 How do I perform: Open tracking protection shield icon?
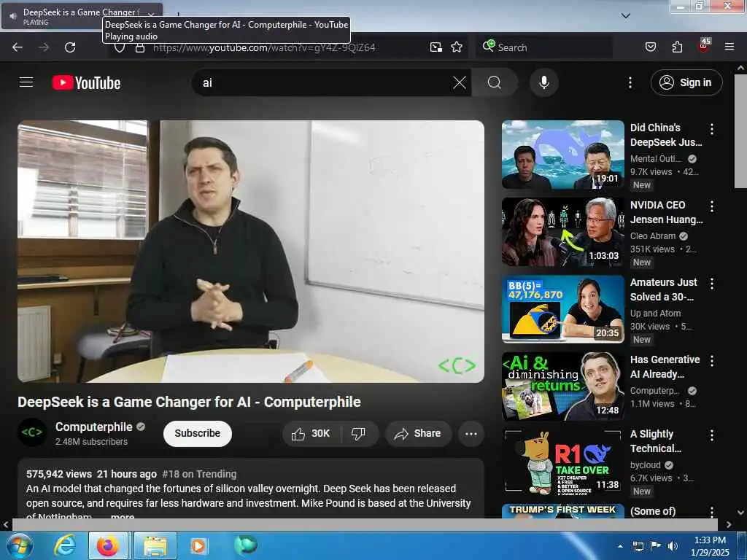120,47
